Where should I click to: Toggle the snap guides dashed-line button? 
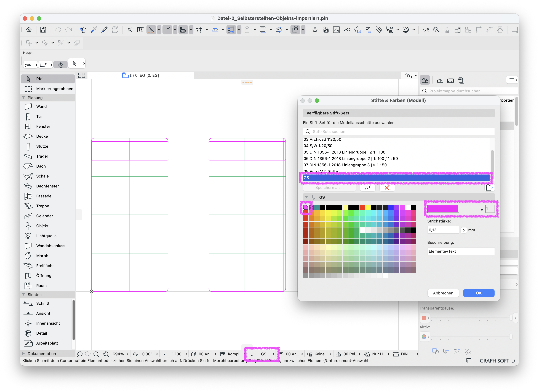click(x=167, y=30)
